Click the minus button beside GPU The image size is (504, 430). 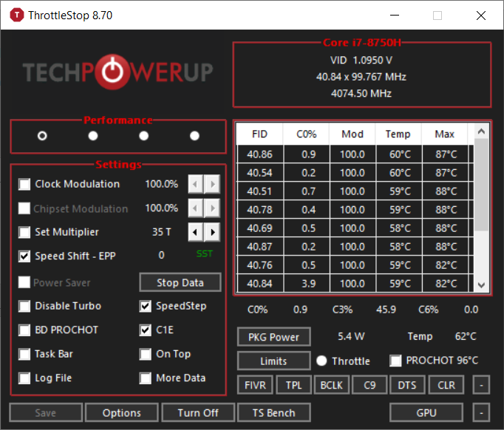[481, 413]
